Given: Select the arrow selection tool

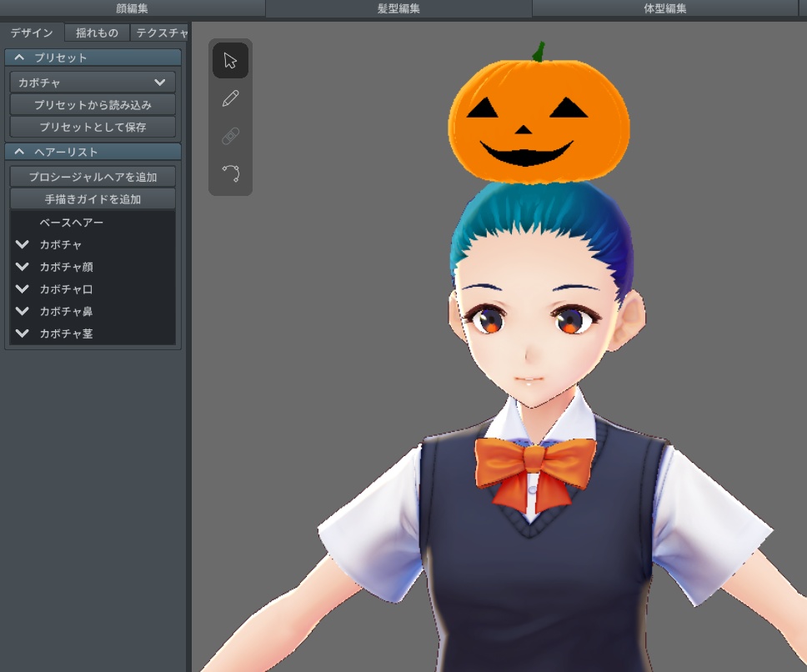Looking at the screenshot, I should [231, 60].
